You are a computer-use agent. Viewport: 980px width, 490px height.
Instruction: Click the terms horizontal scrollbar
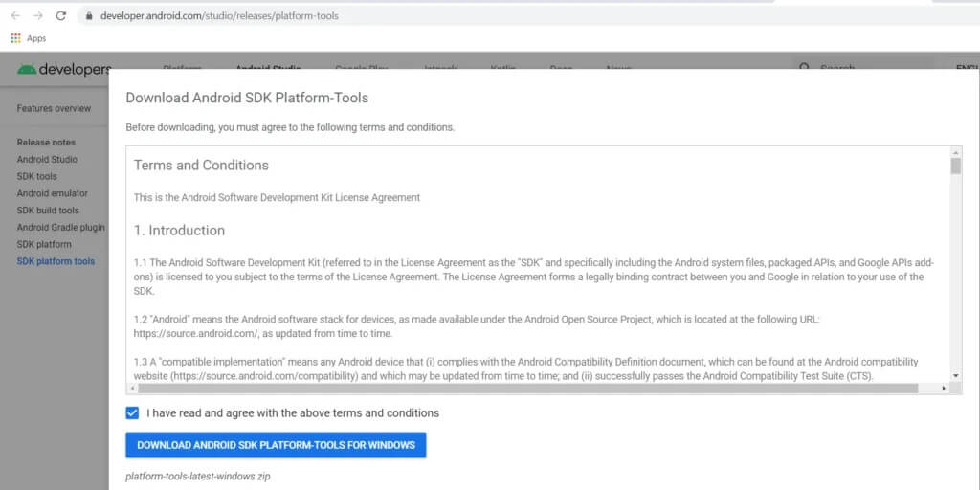(526, 389)
